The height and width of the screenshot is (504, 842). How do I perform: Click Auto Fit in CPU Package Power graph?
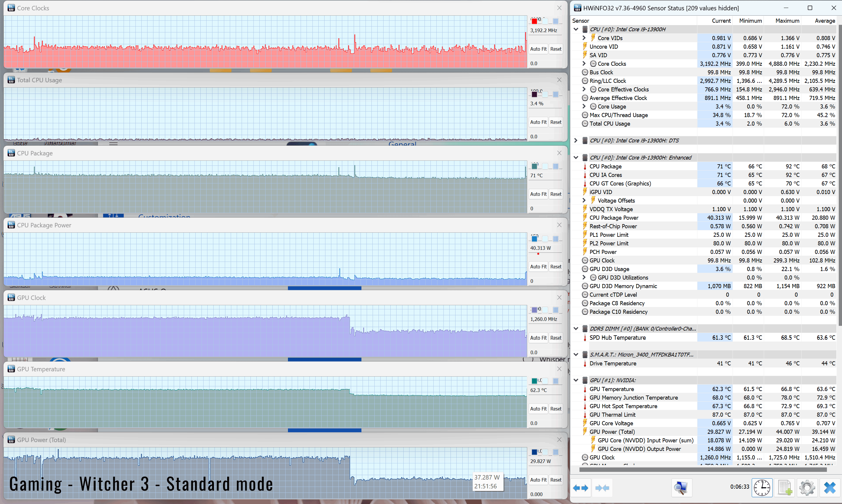click(538, 267)
